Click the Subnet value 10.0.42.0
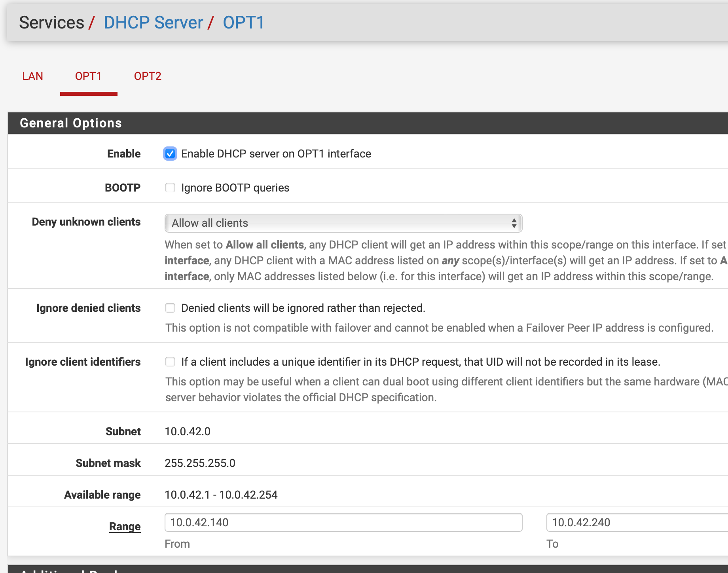 (188, 431)
